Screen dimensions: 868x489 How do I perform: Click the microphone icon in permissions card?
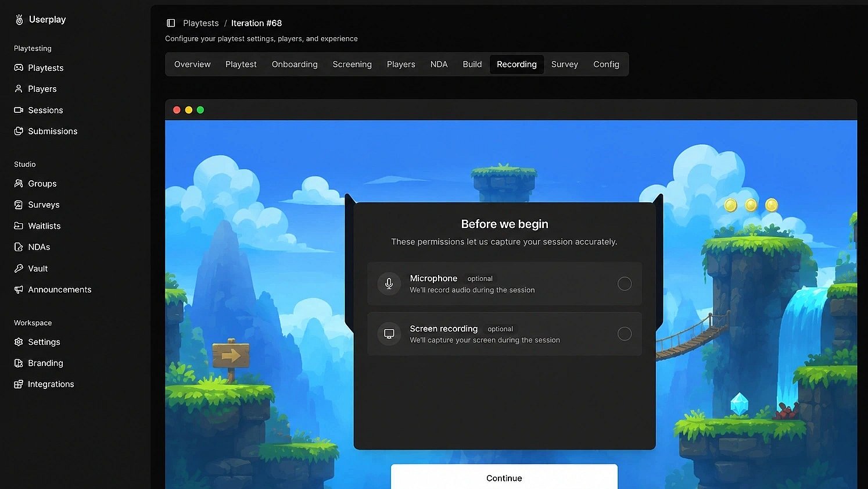[x=389, y=284]
